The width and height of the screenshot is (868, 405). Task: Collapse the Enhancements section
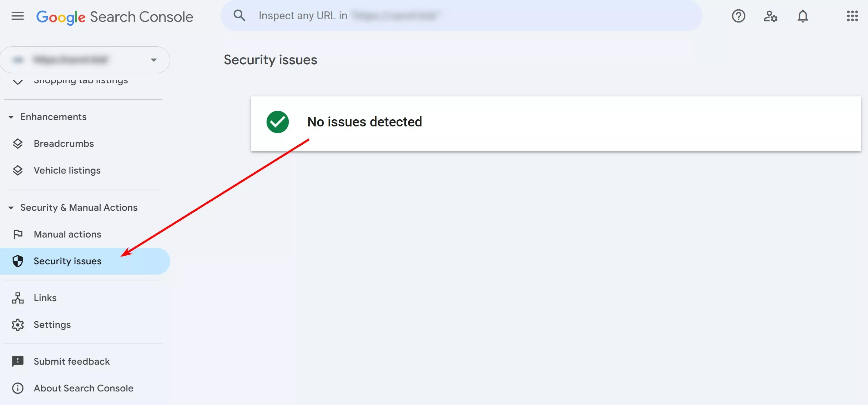pos(11,117)
